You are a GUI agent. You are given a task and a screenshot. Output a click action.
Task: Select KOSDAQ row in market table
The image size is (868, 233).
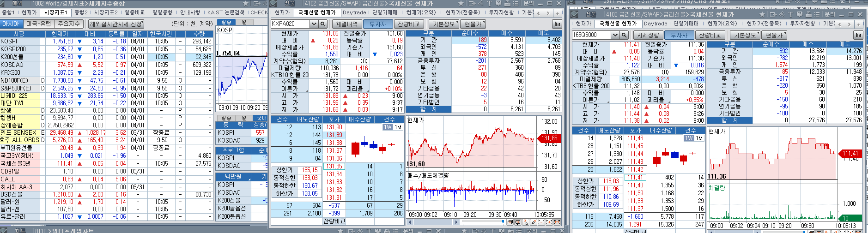pos(106,65)
